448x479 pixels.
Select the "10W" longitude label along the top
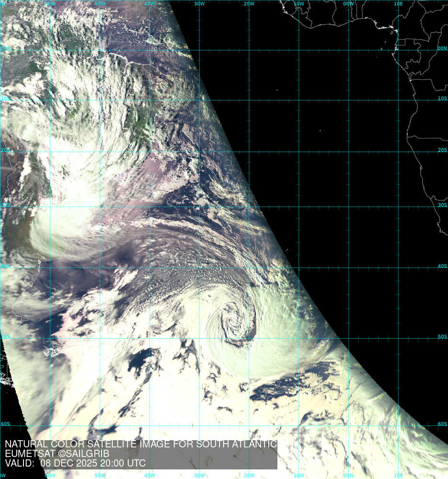299,4
